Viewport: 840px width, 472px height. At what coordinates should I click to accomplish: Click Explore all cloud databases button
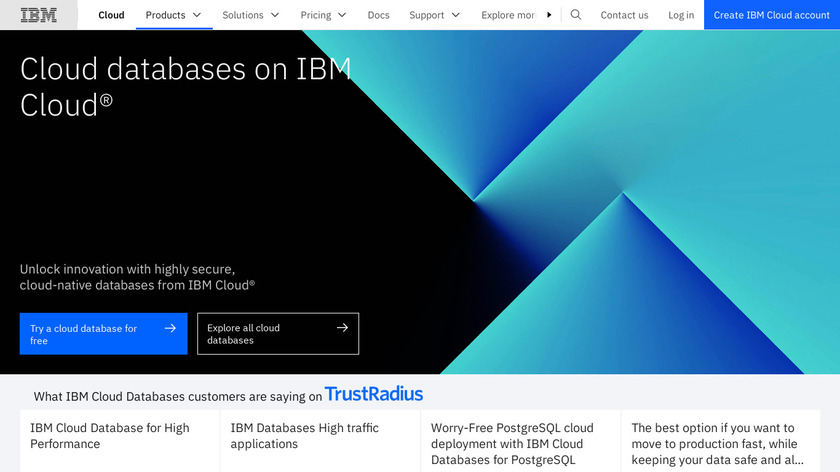click(x=278, y=334)
